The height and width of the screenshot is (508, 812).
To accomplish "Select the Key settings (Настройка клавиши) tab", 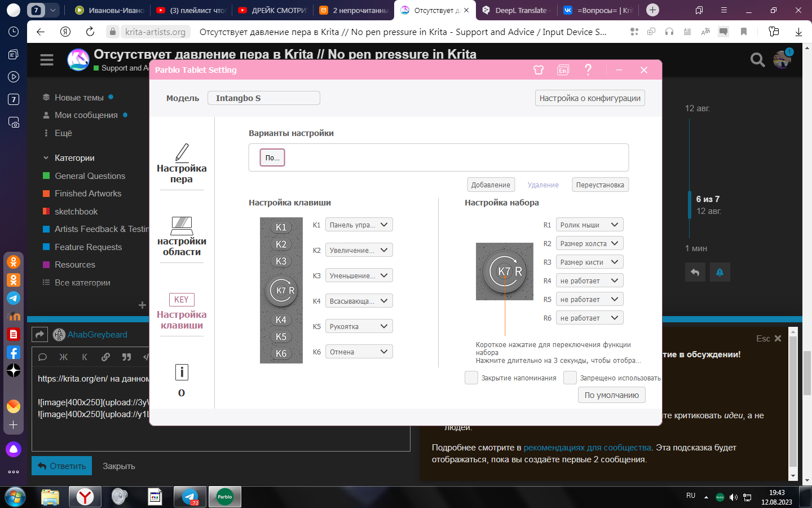I will (x=182, y=312).
